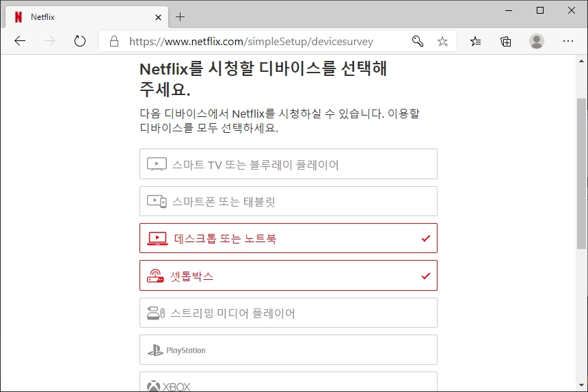Viewport: 588px width, 392px height.
Task: Click the scrollbar up arrow
Action: pos(581,61)
